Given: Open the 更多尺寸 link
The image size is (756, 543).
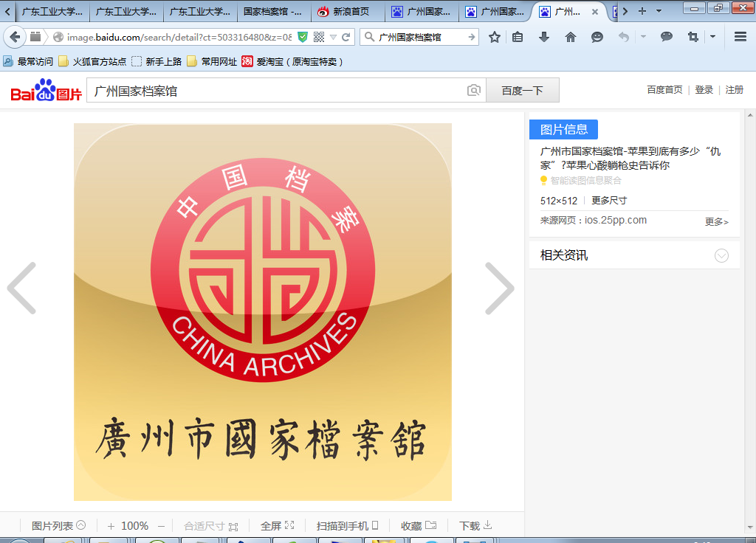Looking at the screenshot, I should 609,201.
